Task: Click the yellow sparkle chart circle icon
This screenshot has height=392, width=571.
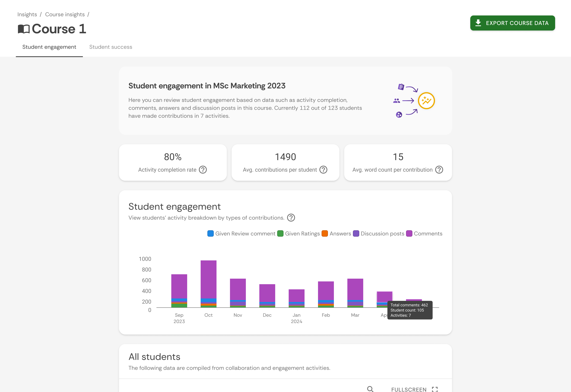Action: [426, 101]
